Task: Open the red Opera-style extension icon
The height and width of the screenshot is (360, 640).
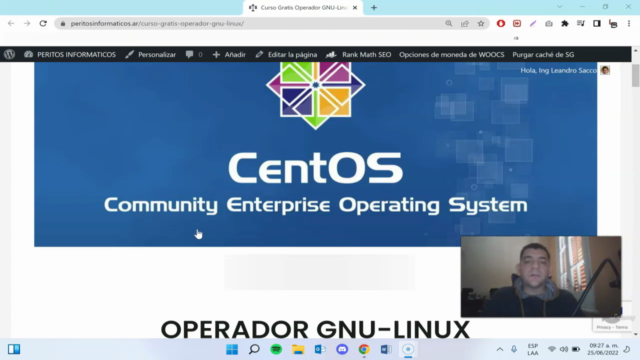Action: pos(501,24)
